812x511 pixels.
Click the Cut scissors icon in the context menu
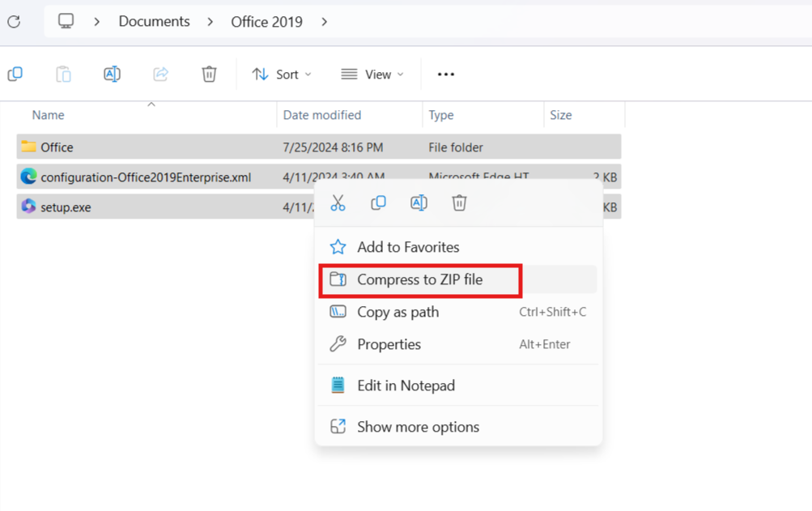[338, 203]
